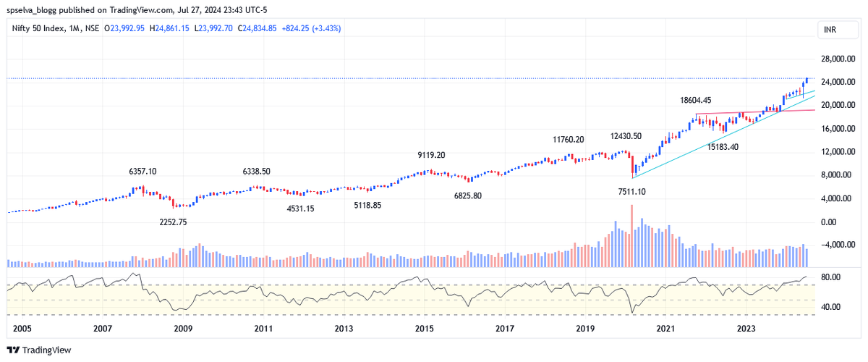Click the 12430.50 high annotation
The height and width of the screenshot is (362, 868).
[x=626, y=135]
